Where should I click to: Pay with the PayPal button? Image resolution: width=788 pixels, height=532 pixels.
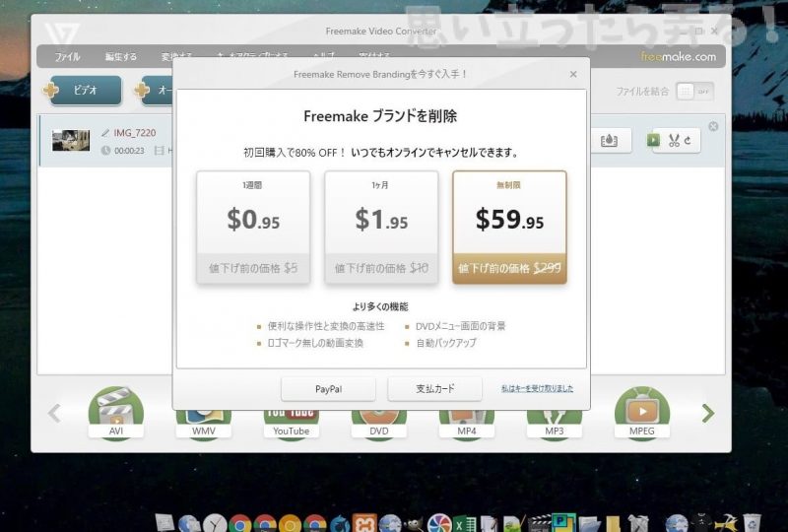328,389
